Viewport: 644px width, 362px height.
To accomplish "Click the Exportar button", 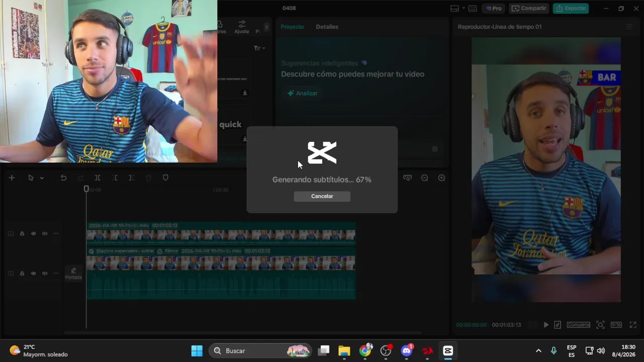I will pyautogui.click(x=571, y=8).
